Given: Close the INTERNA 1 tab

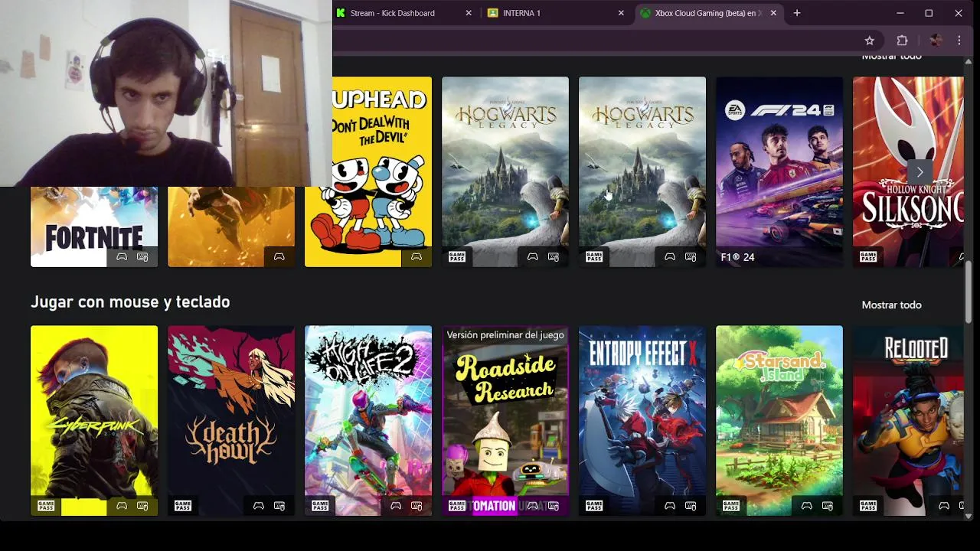Looking at the screenshot, I should tap(621, 13).
